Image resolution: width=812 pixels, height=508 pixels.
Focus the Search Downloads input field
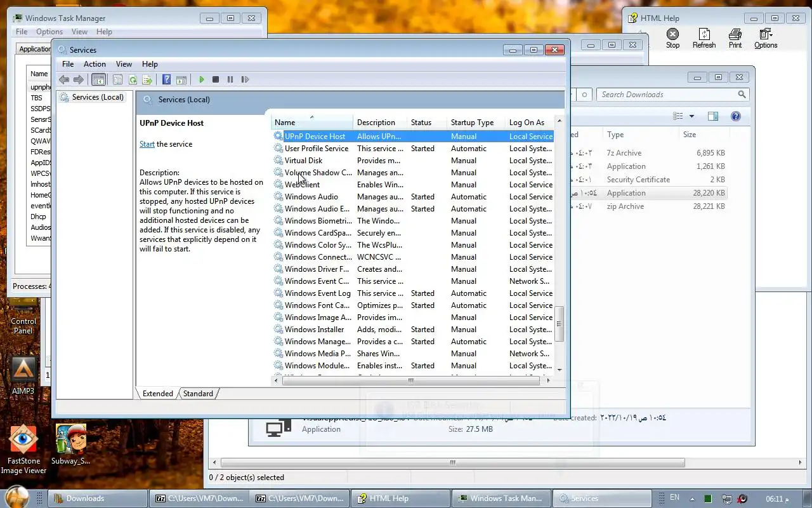tap(666, 95)
